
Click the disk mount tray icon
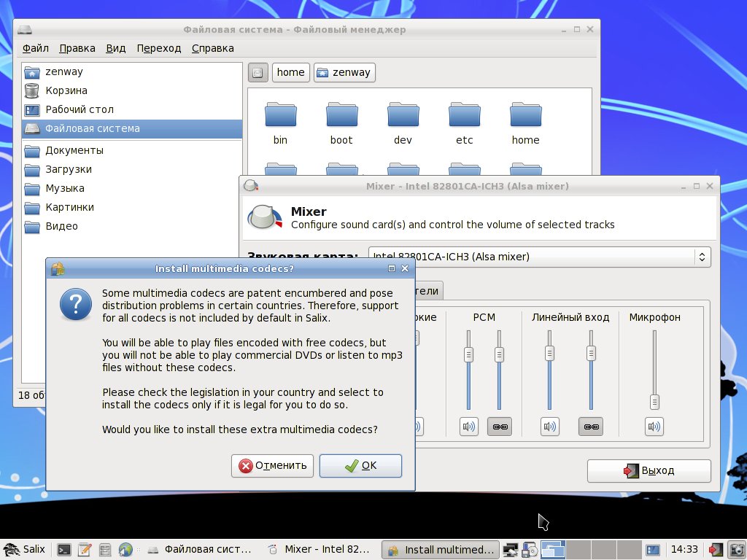[530, 550]
